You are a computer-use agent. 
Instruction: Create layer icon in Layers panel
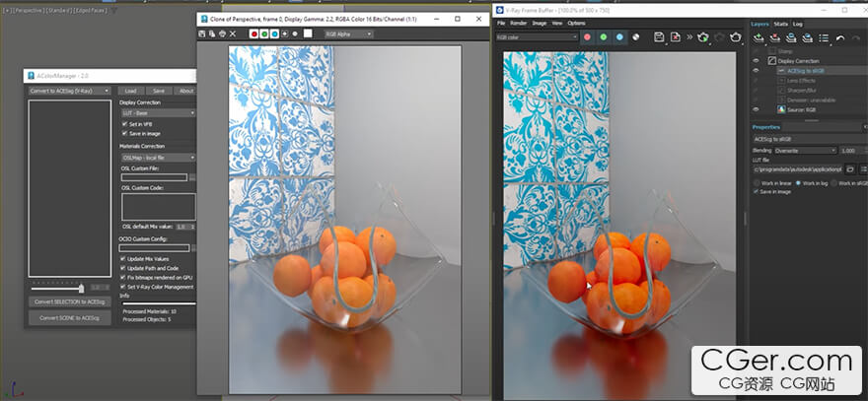click(x=759, y=37)
